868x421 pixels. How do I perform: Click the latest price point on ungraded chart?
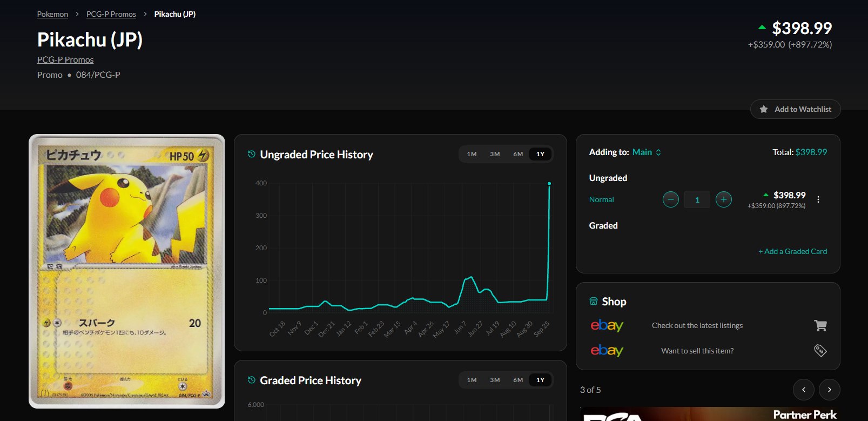(x=549, y=184)
